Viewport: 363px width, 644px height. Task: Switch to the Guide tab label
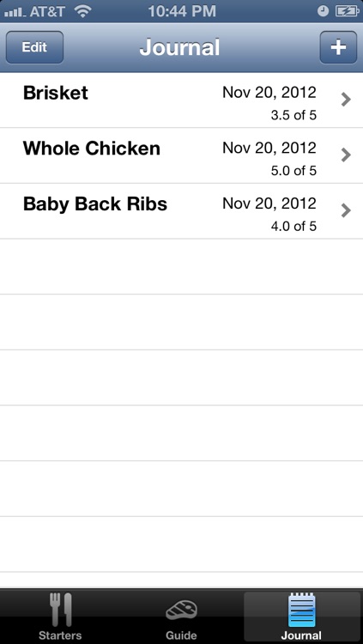point(181,635)
